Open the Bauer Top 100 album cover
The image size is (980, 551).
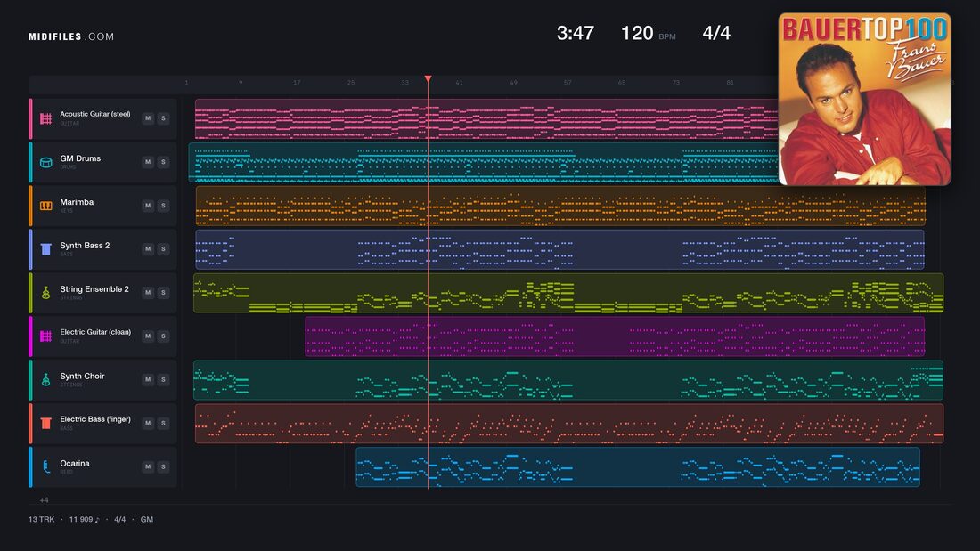(864, 100)
